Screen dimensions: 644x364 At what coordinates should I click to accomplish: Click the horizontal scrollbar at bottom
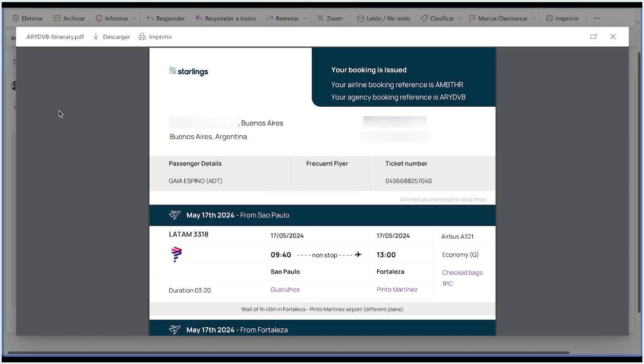288,353
